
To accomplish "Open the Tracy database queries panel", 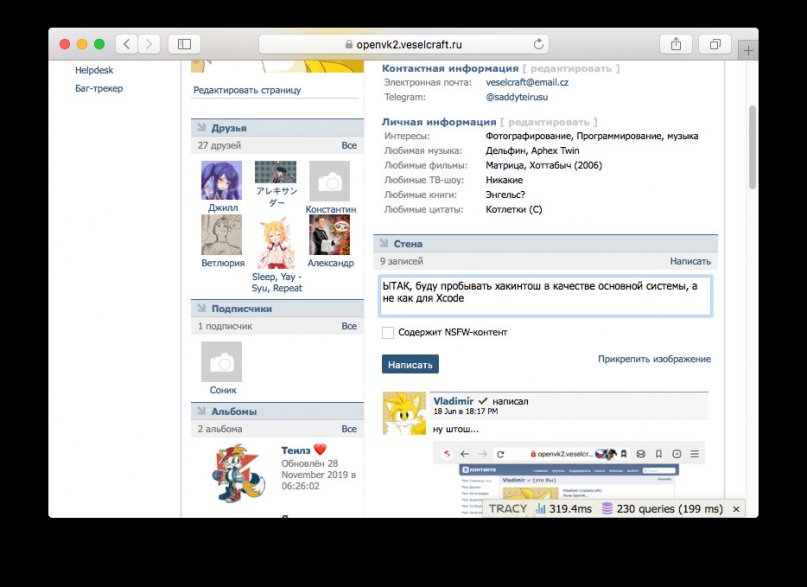I will tap(662, 509).
